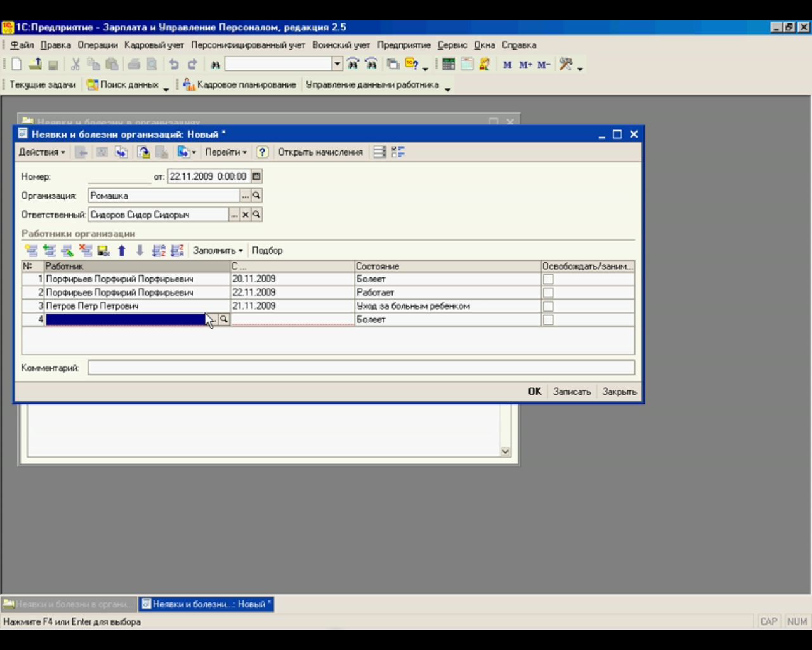Open the Операции menu
812x650 pixels.
(x=98, y=45)
